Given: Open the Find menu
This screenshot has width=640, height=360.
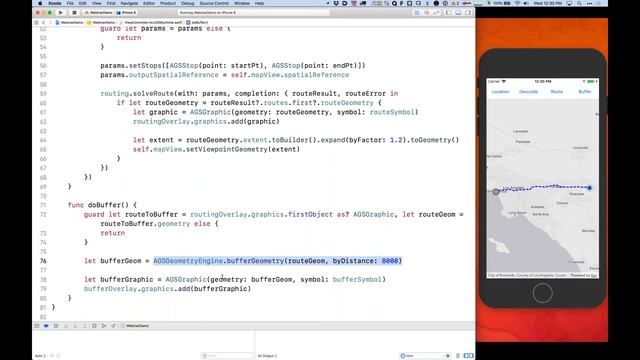Looking at the screenshot, I should pos(111,3).
